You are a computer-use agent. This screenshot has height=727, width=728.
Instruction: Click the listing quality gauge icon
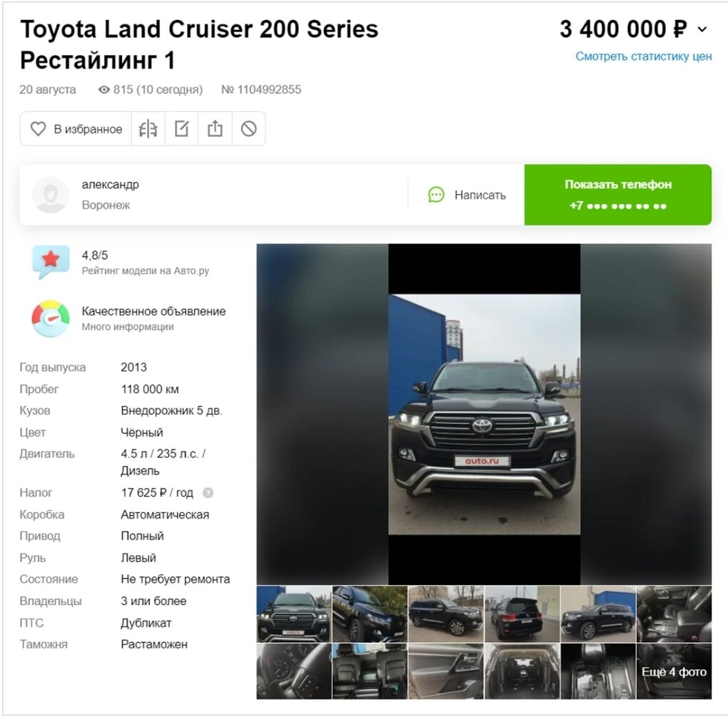(x=51, y=318)
